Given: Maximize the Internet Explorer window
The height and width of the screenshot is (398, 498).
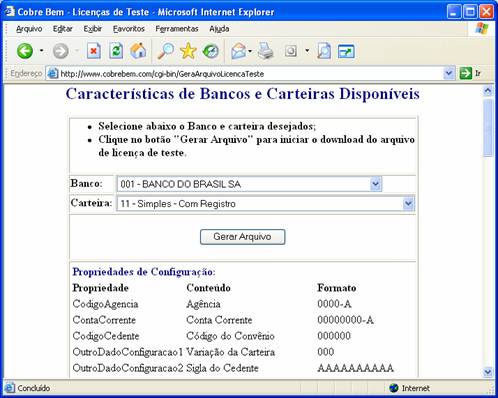Looking at the screenshot, I should [470, 12].
